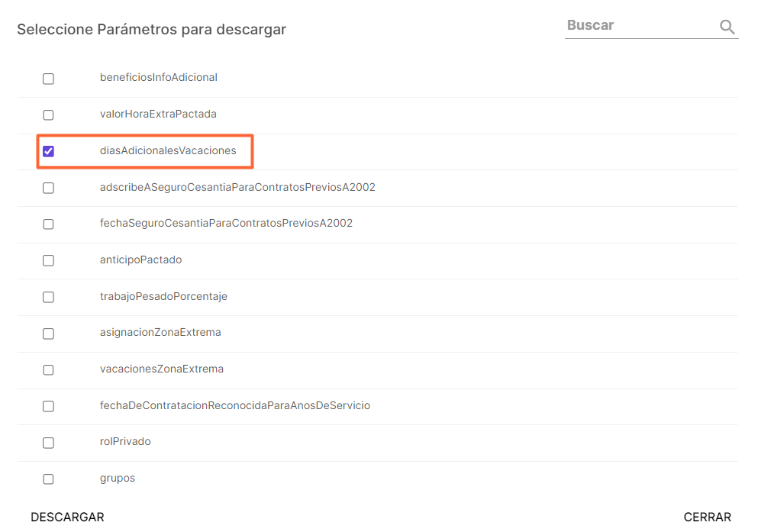
Task: Enable the beneficiosInfoAdicional checkbox
Action: [49, 78]
